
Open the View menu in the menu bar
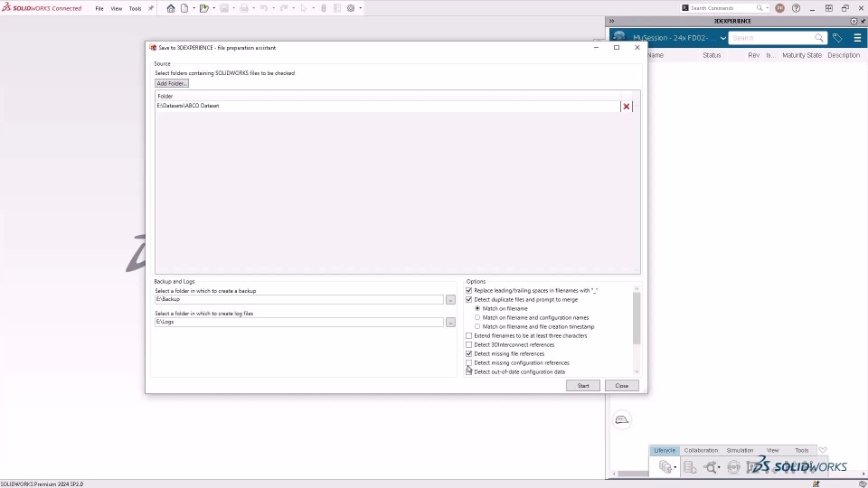117,8
